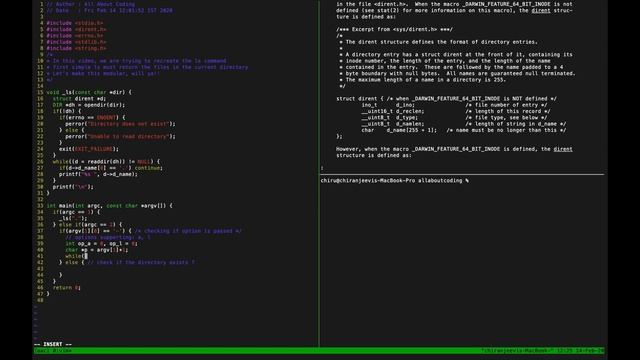Image resolution: width=640 pixels, height=360 pixels.
Task: Click the 'continue;' statement on line 27
Action: tap(149, 168)
